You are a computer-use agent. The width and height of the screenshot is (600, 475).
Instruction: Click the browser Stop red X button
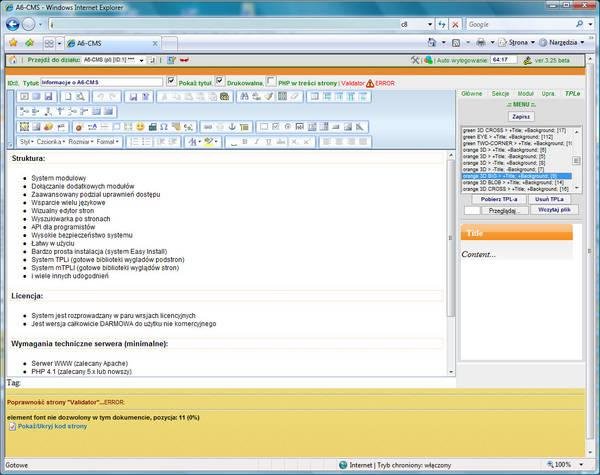[455, 24]
